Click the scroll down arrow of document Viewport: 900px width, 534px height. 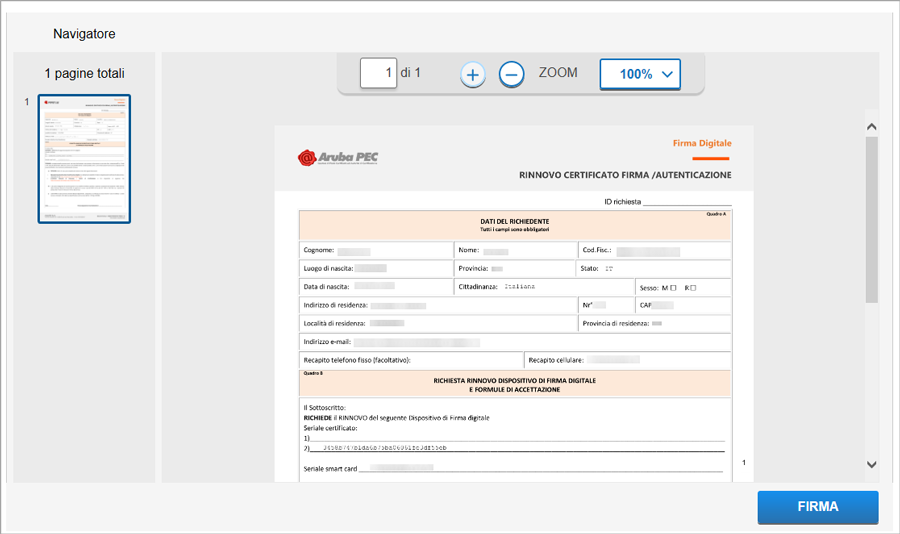[x=871, y=464]
